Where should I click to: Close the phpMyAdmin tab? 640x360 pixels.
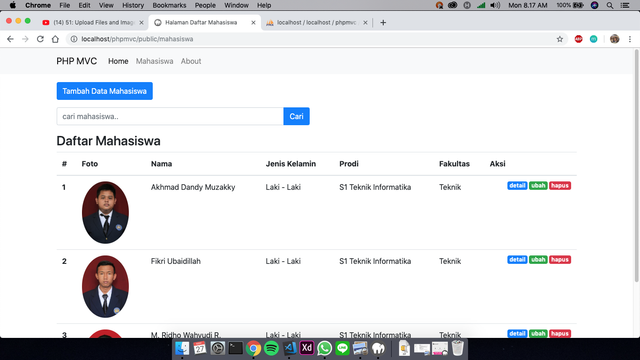pos(365,22)
